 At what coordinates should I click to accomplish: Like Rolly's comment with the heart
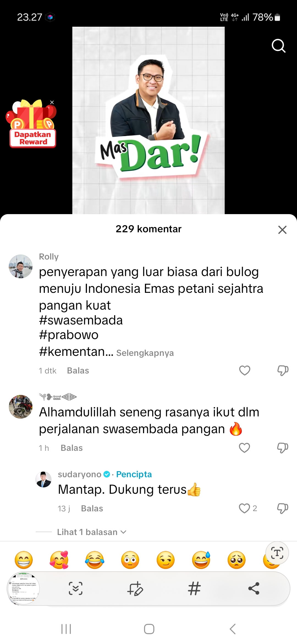(x=244, y=370)
